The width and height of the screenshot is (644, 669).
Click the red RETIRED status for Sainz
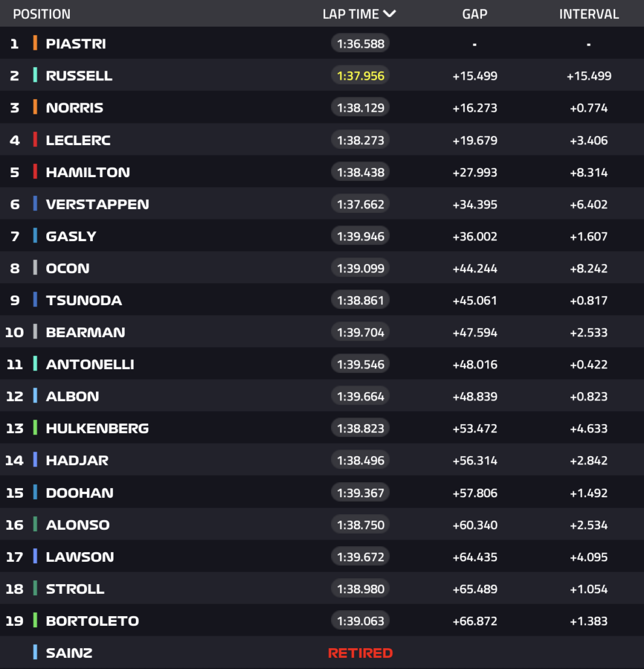(360, 653)
